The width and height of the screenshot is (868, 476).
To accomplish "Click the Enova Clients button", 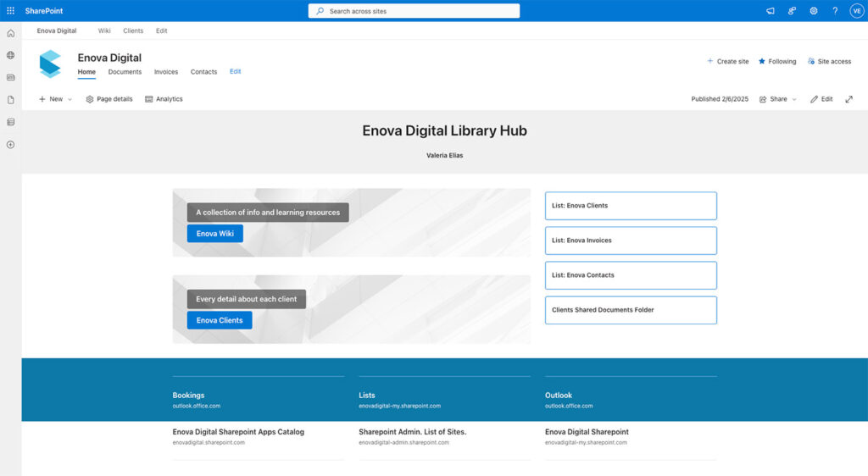I will pyautogui.click(x=220, y=320).
